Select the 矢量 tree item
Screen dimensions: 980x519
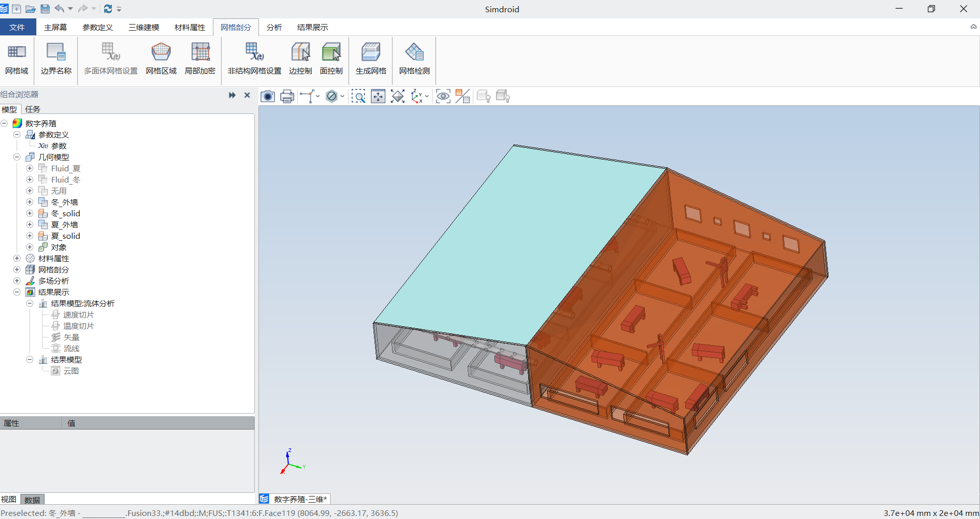(71, 337)
